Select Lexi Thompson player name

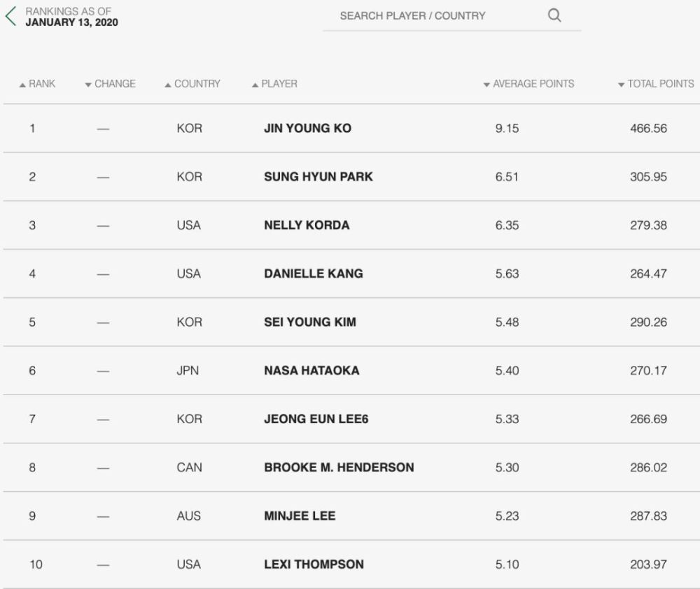(314, 564)
